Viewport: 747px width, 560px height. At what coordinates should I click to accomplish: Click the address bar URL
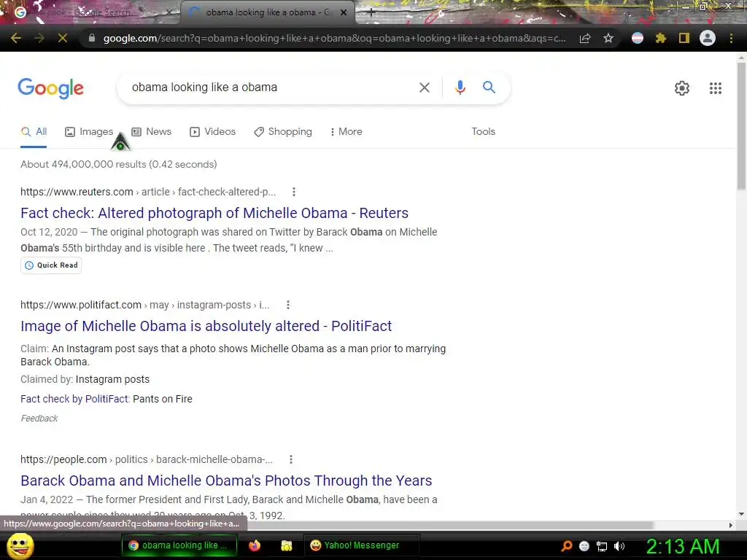334,38
